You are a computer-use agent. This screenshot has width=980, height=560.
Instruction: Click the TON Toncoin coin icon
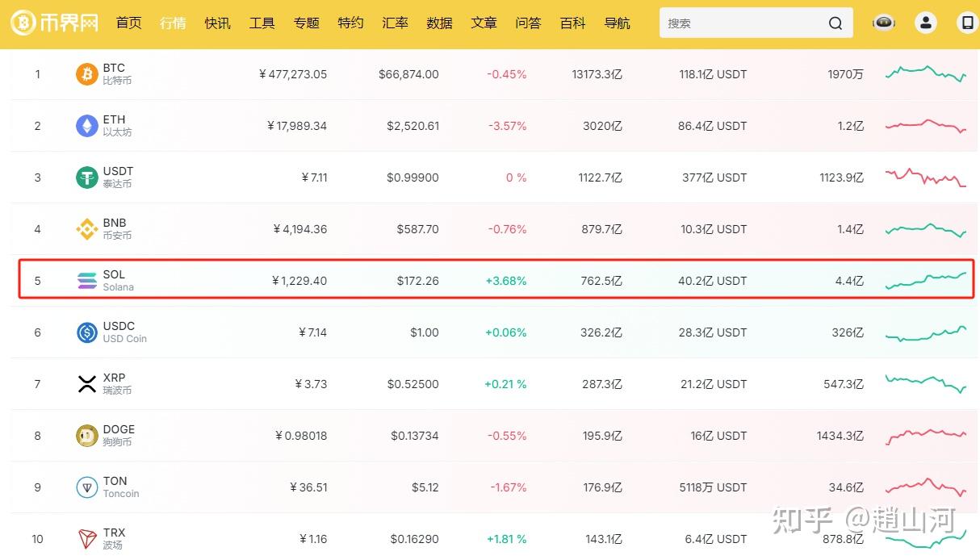(86, 487)
